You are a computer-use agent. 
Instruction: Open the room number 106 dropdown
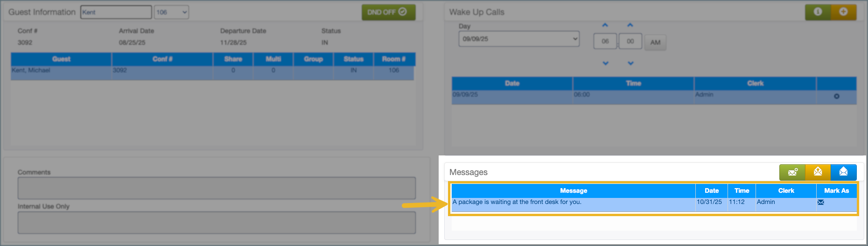coord(172,12)
